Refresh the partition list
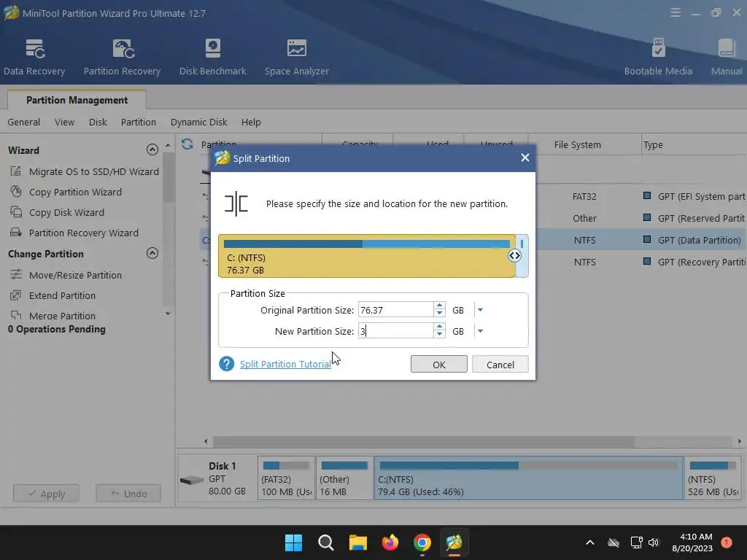Image resolution: width=747 pixels, height=560 pixels. 187,144
